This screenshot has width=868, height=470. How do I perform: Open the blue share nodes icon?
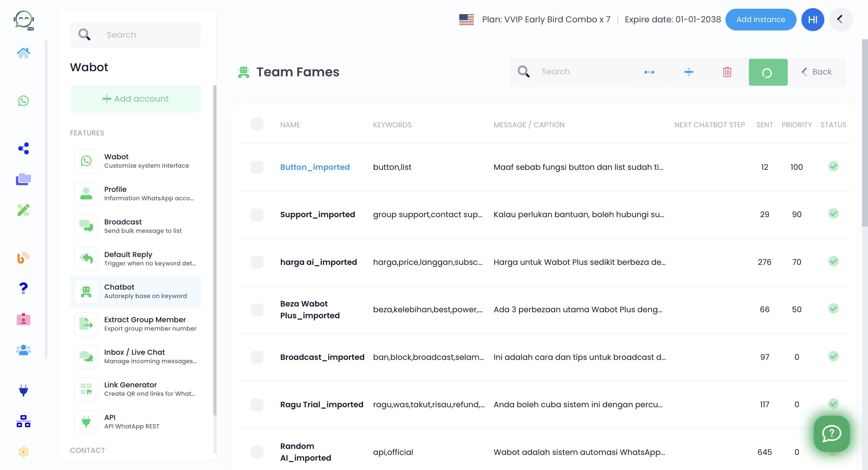pyautogui.click(x=23, y=148)
